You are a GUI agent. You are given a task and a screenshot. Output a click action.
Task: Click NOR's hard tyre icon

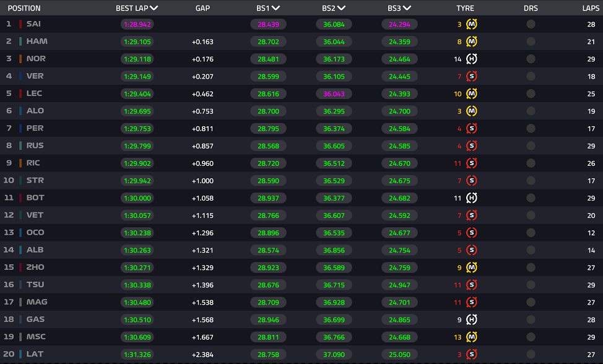[x=472, y=59]
